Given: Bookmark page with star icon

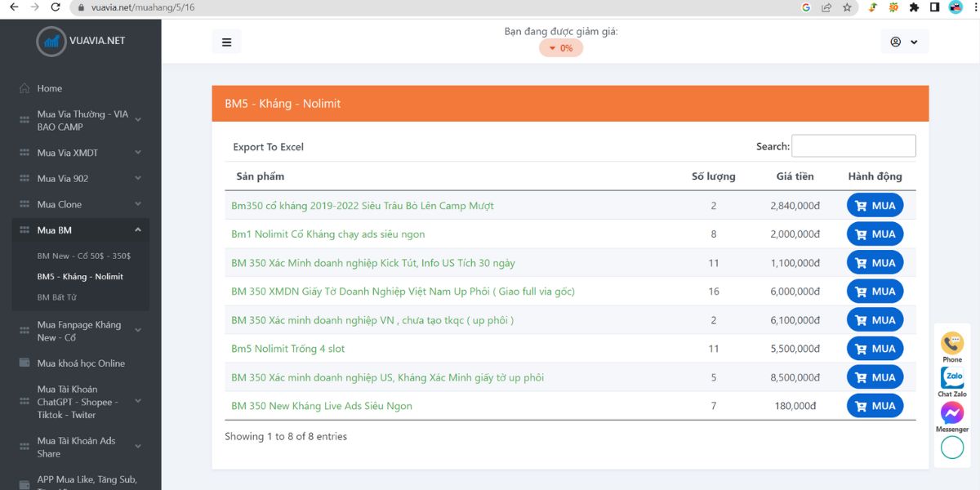Looking at the screenshot, I should [x=847, y=7].
